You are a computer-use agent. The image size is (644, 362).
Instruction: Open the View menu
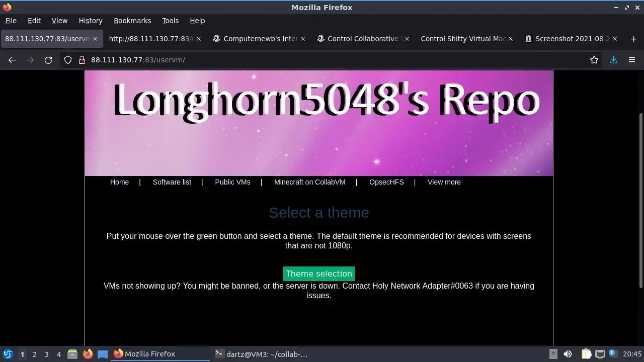59,21
